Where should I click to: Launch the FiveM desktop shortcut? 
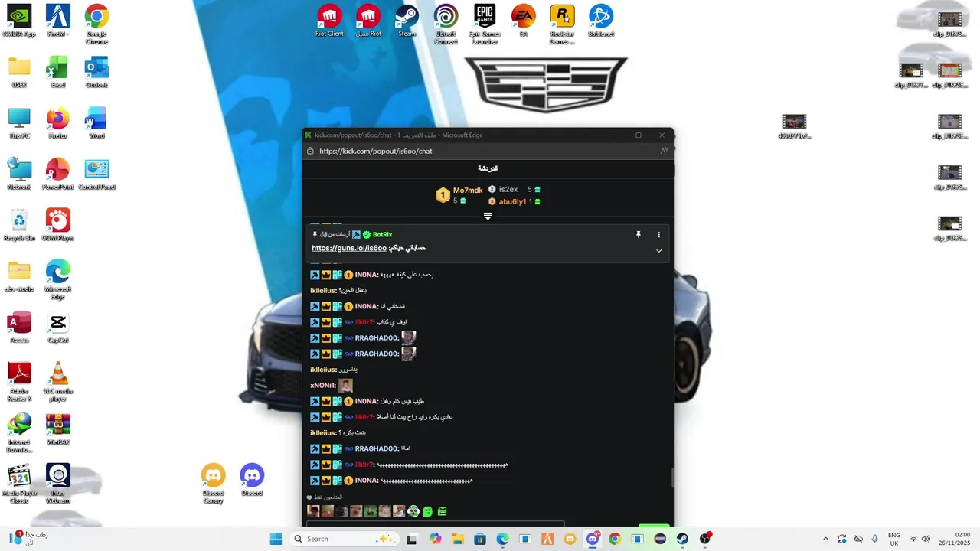pos(57,21)
